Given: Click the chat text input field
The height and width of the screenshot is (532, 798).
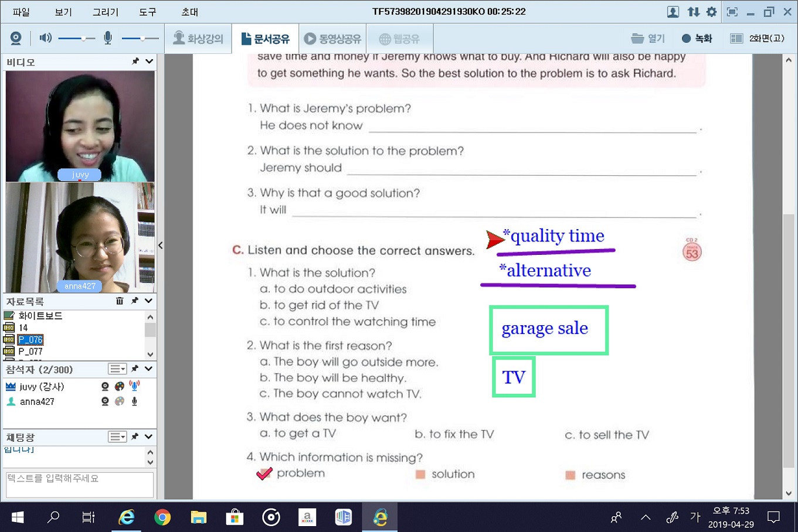Looking at the screenshot, I should (x=79, y=485).
